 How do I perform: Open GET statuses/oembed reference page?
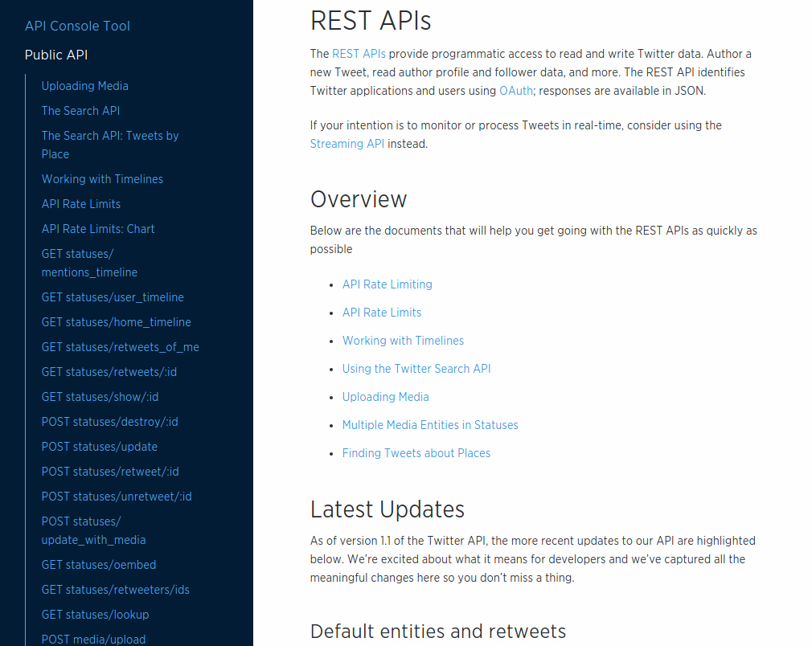(x=99, y=565)
